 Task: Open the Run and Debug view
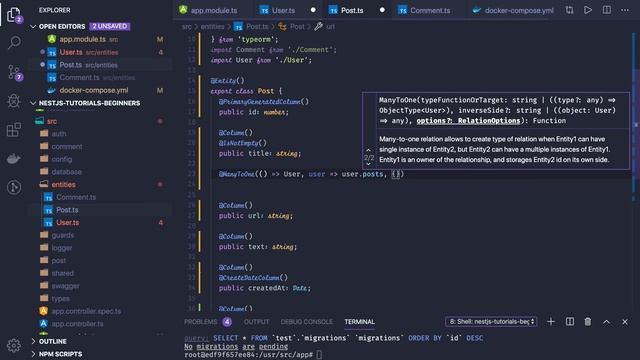[x=14, y=101]
